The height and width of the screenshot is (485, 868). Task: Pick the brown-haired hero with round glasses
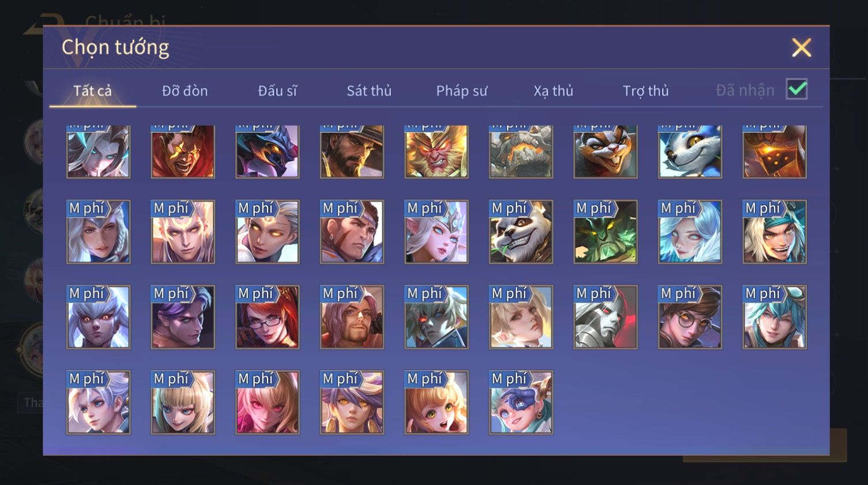tap(690, 317)
